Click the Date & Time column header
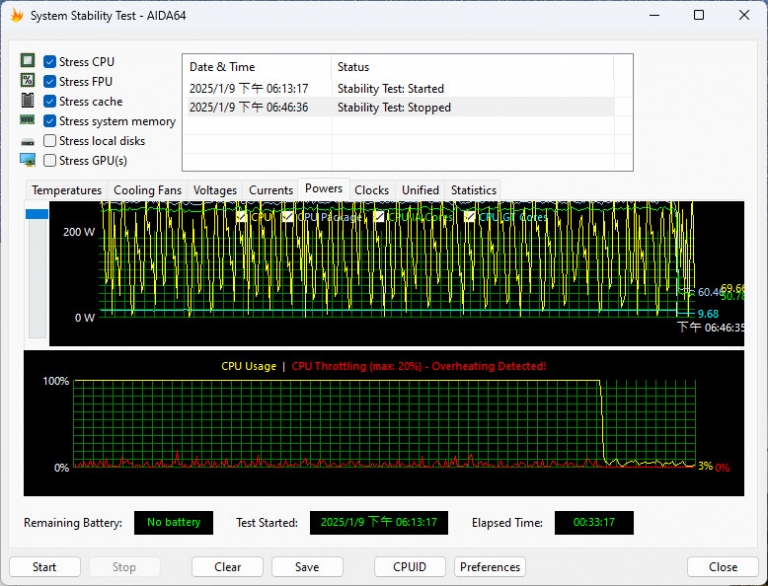 [258, 67]
